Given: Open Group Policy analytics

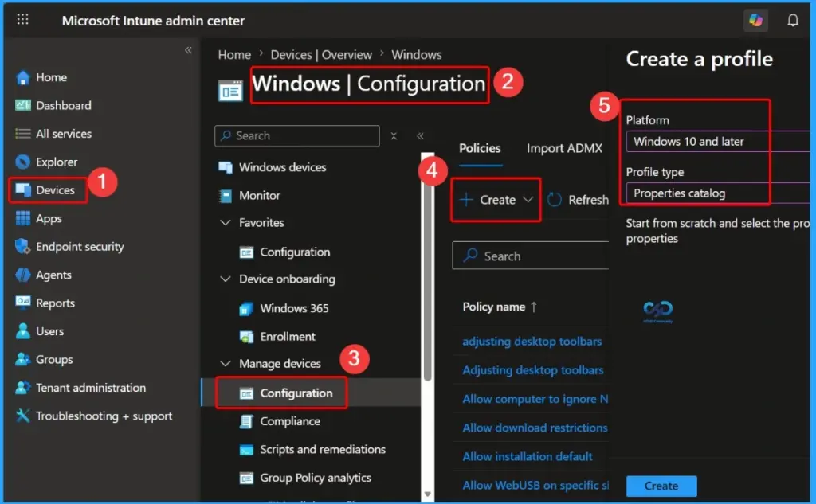Looking at the screenshot, I should [x=305, y=478].
